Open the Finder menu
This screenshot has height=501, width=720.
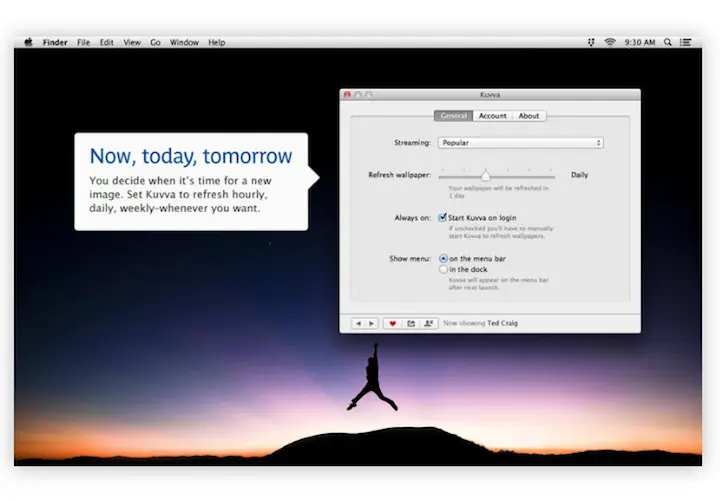(x=55, y=42)
